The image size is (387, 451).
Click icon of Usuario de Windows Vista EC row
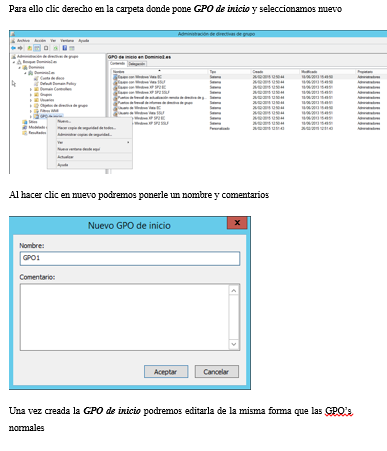[115, 108]
